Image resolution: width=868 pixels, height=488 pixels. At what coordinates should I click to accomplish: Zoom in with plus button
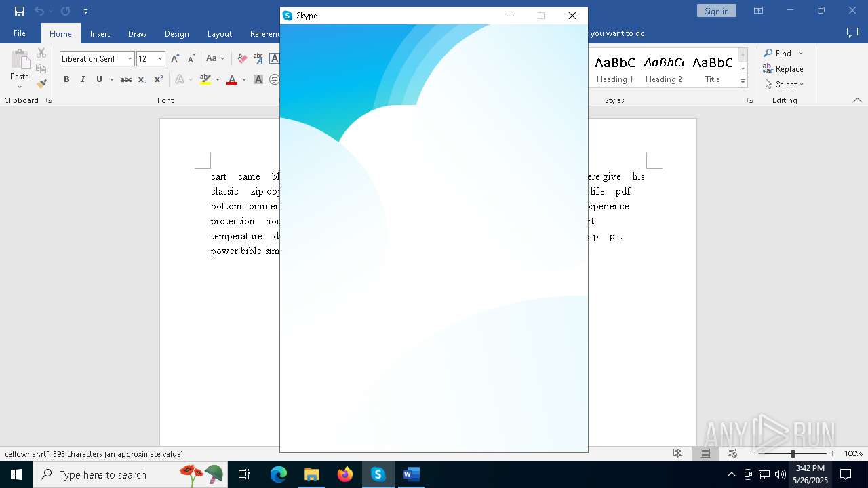pyautogui.click(x=833, y=453)
